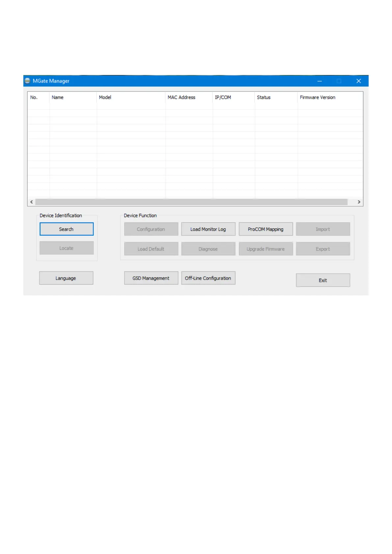Screen dimensions: 392x554
Task: Click the Export button
Action: pyautogui.click(x=323, y=249)
